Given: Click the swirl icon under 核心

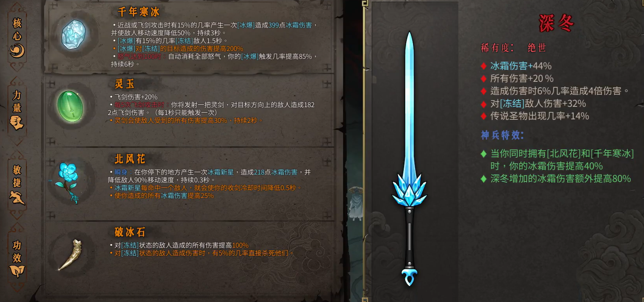Looking at the screenshot, I should coord(17,51).
